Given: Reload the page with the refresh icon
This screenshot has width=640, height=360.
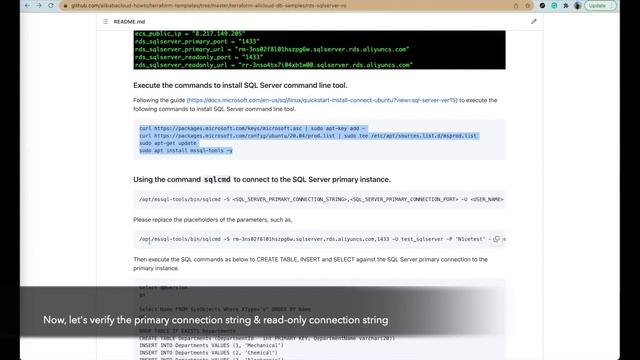Looking at the screenshot, I should coord(51,6).
